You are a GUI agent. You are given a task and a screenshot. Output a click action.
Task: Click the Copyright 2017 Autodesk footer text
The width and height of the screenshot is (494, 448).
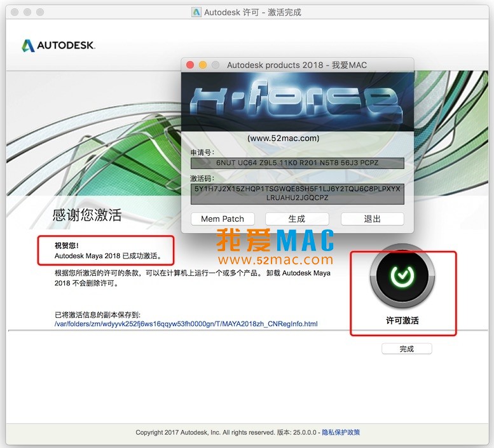coord(206,432)
